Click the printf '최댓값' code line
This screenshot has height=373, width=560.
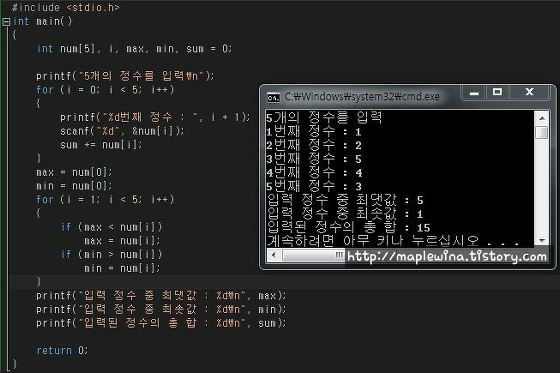pyautogui.click(x=161, y=295)
